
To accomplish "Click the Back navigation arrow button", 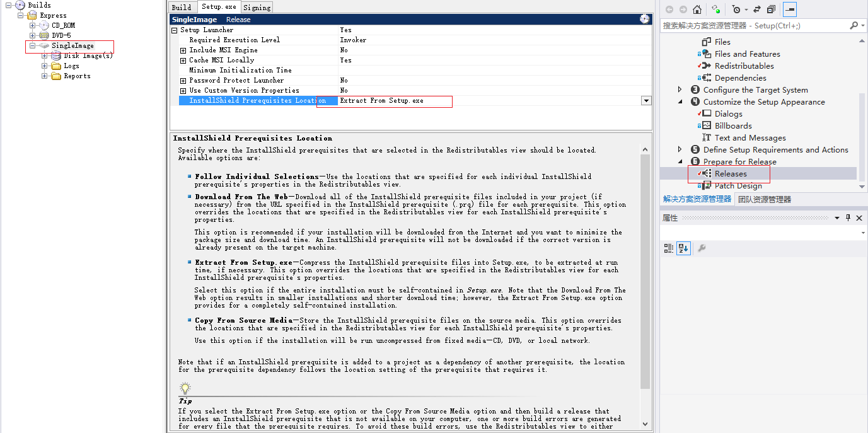I will (x=669, y=9).
